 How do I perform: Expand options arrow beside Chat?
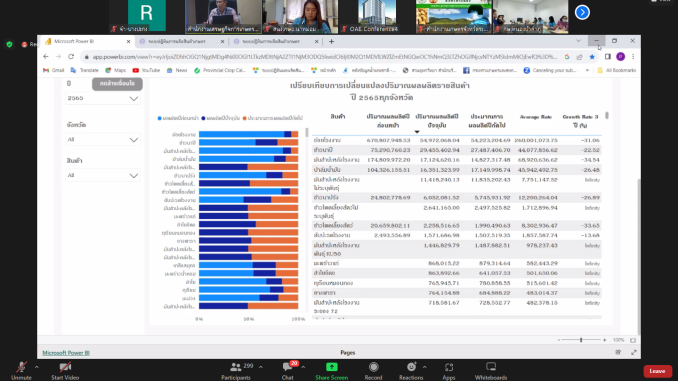[303, 367]
